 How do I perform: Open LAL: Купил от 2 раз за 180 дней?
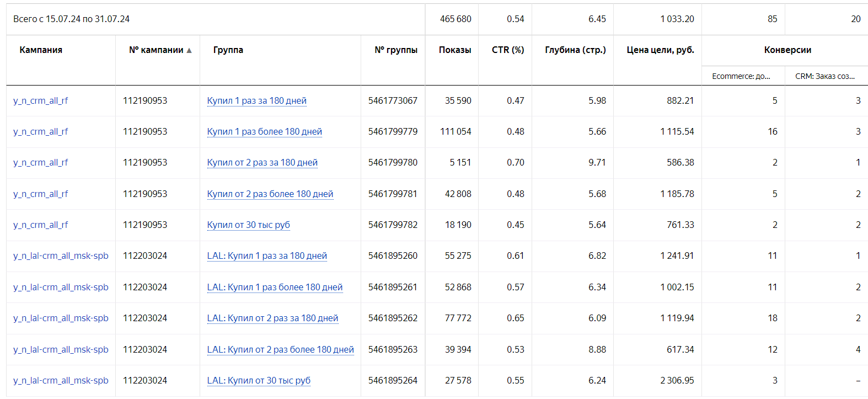coord(272,318)
